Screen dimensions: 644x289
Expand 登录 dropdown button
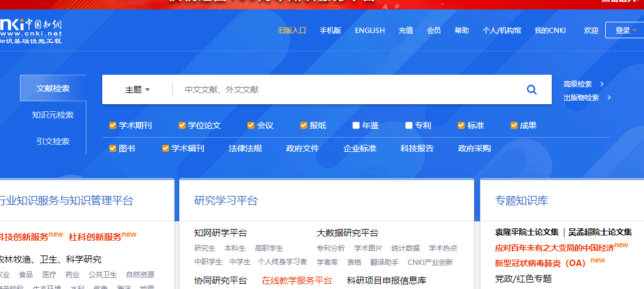click(x=626, y=30)
